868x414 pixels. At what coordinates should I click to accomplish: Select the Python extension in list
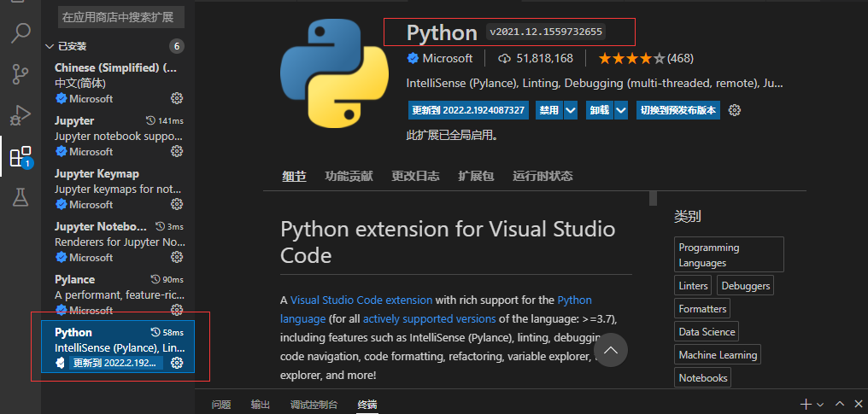click(119, 347)
